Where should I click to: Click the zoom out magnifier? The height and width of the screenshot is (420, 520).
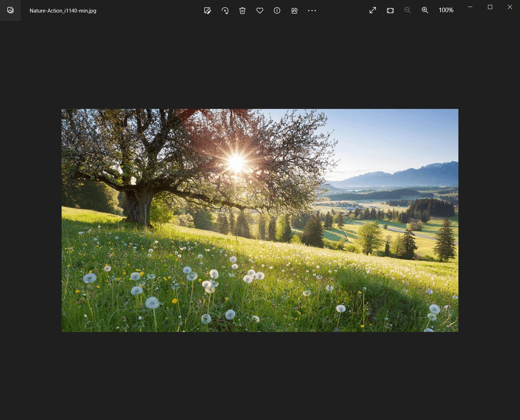(x=407, y=10)
